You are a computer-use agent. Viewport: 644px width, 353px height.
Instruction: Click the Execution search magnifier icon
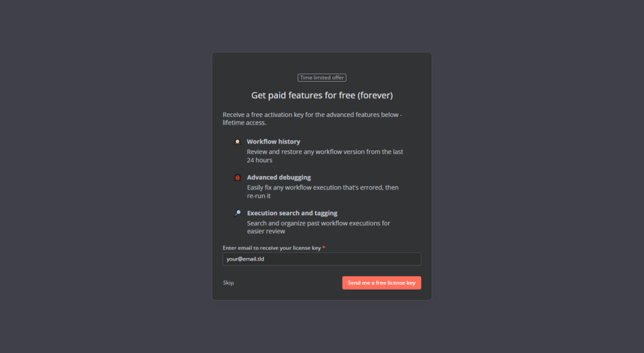click(x=238, y=213)
